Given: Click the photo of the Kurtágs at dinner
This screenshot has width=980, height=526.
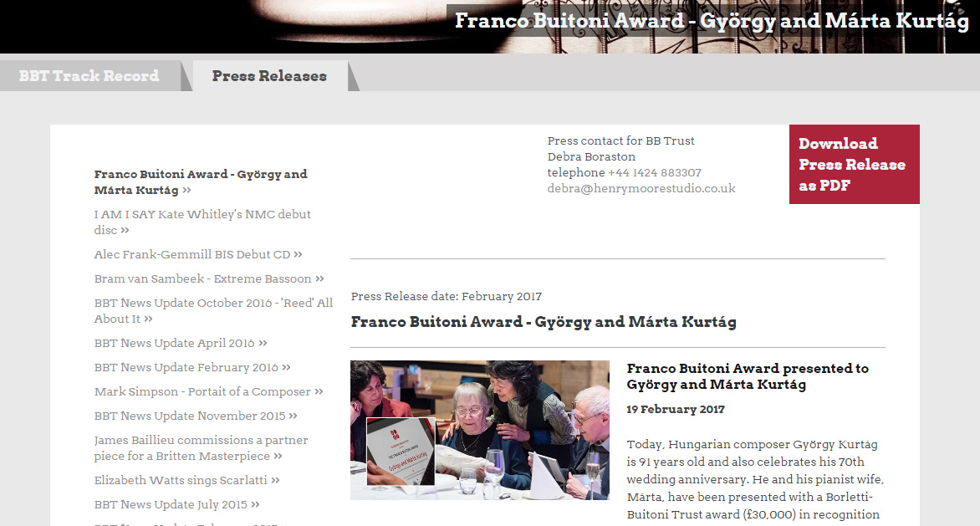Looking at the screenshot, I should point(479,430).
